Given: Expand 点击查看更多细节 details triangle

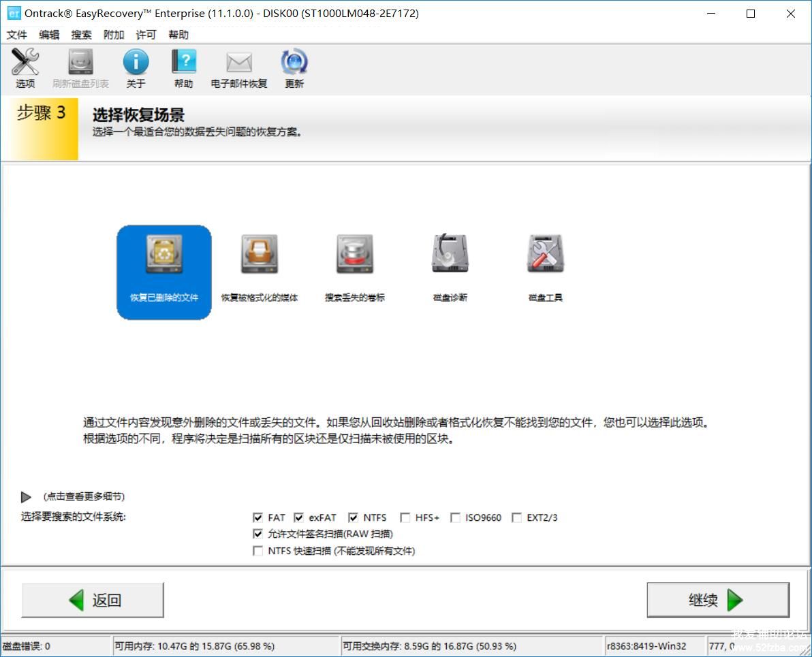Looking at the screenshot, I should pos(26,497).
